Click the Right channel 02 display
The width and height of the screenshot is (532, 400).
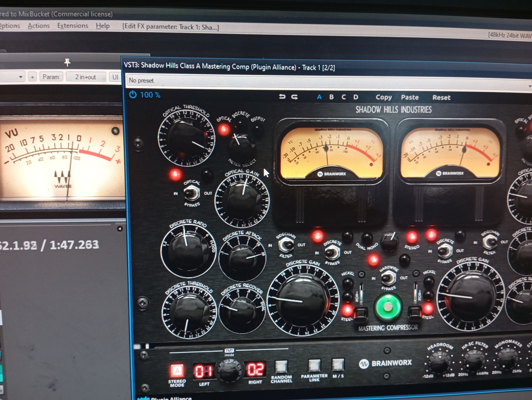coord(256,369)
